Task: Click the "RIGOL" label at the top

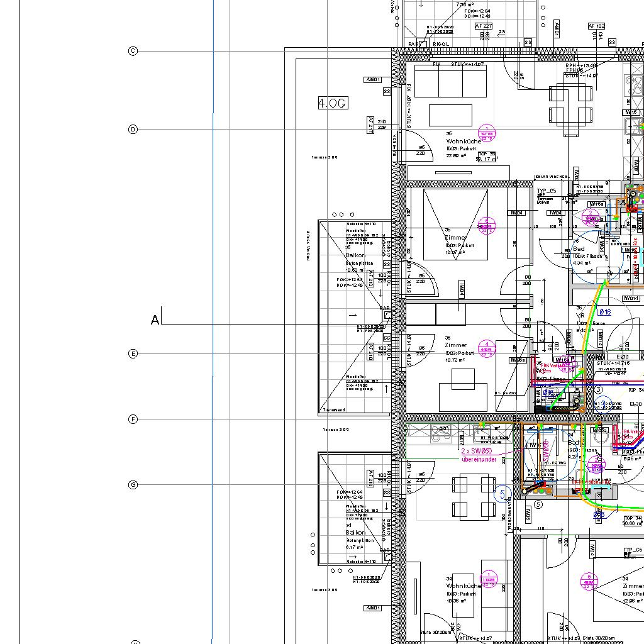Action: 441,44
